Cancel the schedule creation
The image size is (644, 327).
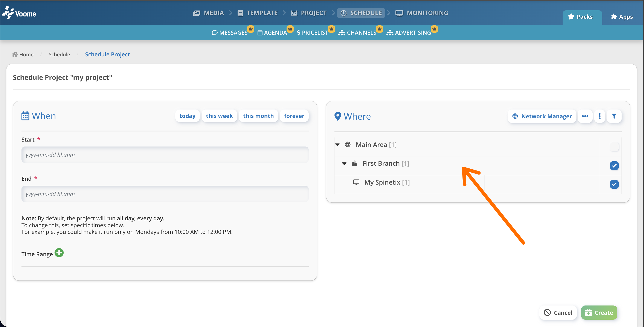pos(558,312)
